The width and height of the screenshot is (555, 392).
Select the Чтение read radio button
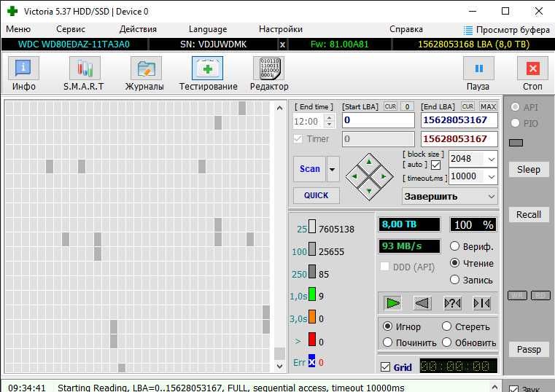tap(454, 263)
